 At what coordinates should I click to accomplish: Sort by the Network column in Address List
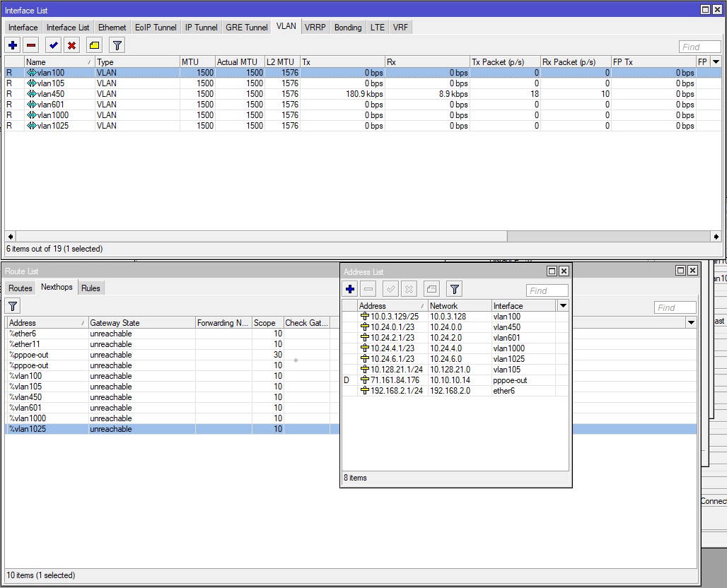[x=460, y=306]
